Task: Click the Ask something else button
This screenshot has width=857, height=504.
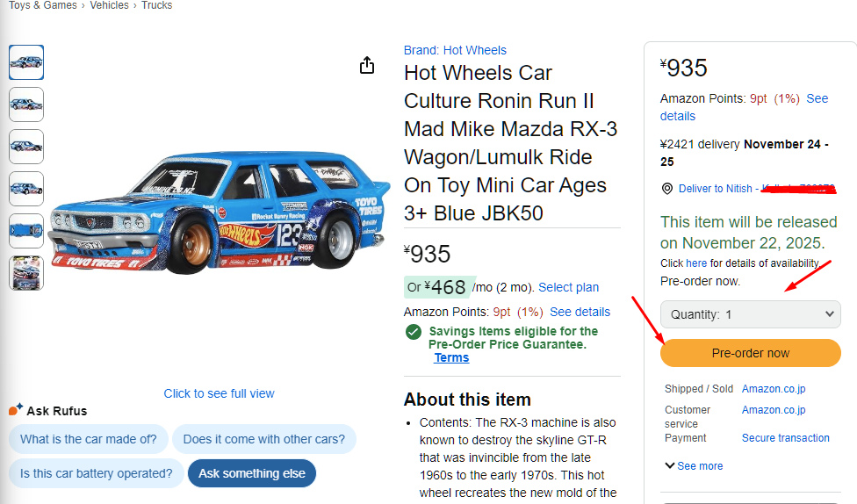Action: pyautogui.click(x=252, y=473)
